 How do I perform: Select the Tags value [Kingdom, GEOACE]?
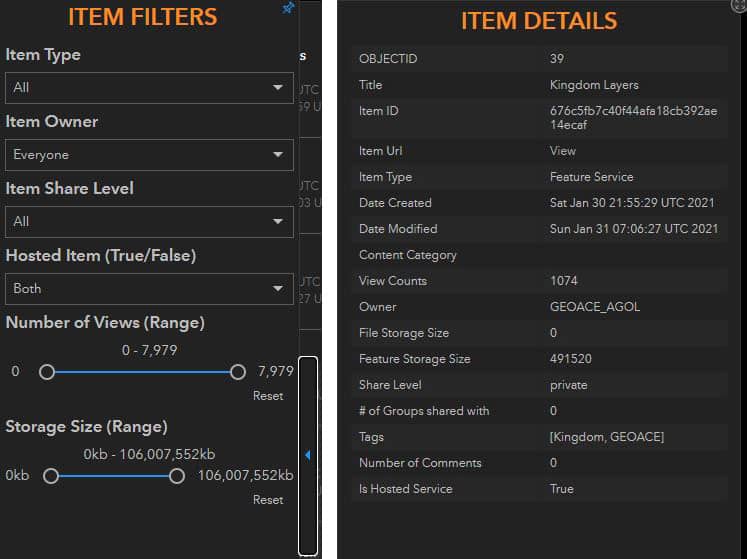tap(606, 437)
